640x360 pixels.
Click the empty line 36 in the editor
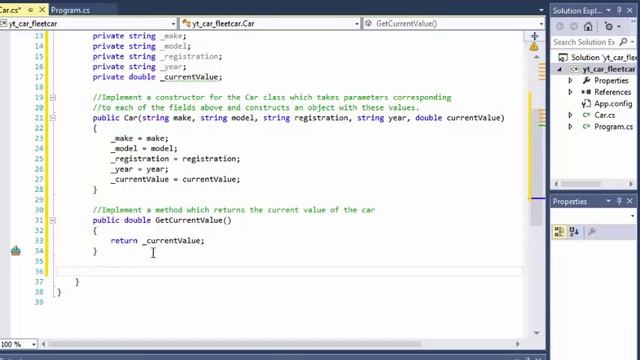289,271
